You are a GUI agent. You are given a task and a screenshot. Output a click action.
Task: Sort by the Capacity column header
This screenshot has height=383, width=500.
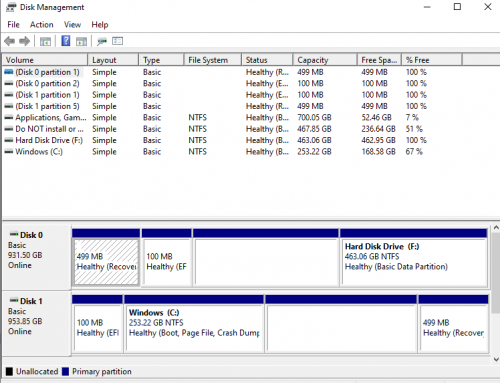(325, 60)
